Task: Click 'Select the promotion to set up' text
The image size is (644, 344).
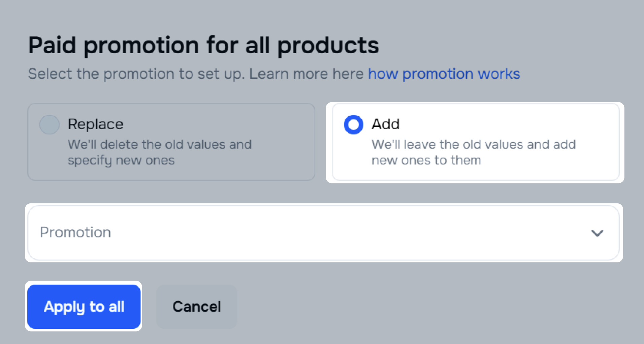Action: coord(136,74)
